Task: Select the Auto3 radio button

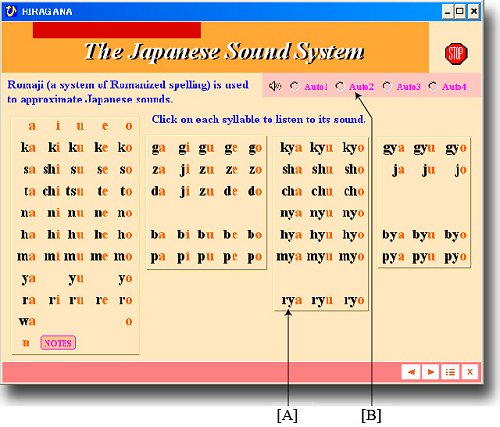Action: pos(387,86)
